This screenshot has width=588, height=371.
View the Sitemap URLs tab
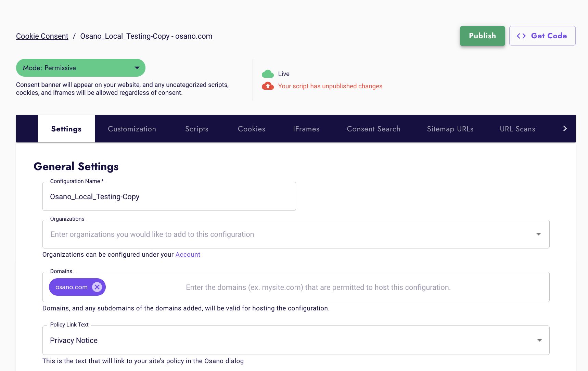click(x=450, y=129)
